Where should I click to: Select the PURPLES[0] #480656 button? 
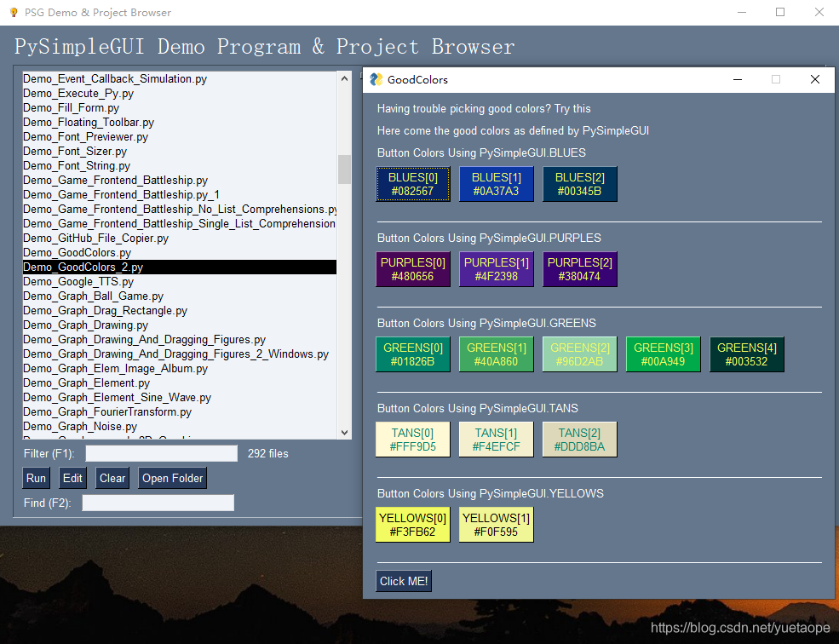tap(412, 269)
